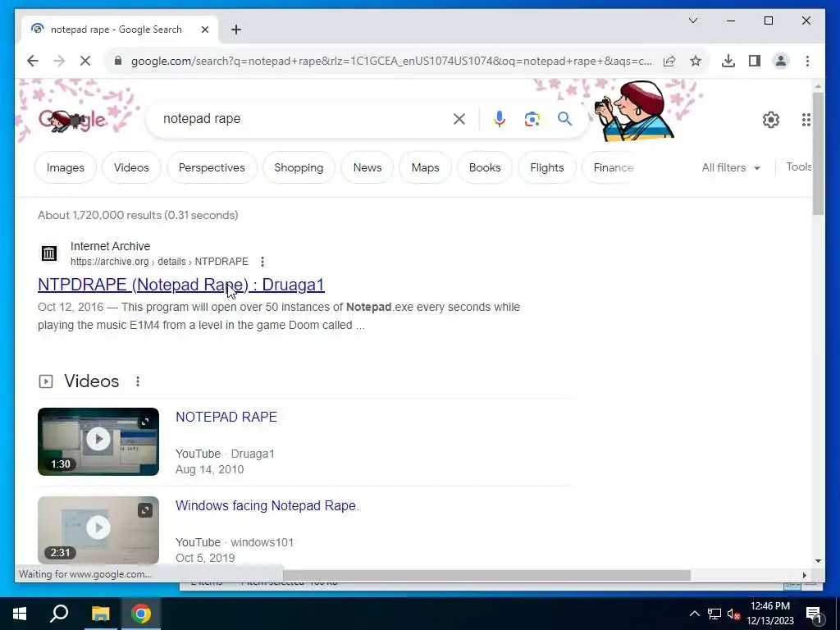Click the horizontal scrollbar thumb at the bottom
The image size is (840, 630).
486,575
